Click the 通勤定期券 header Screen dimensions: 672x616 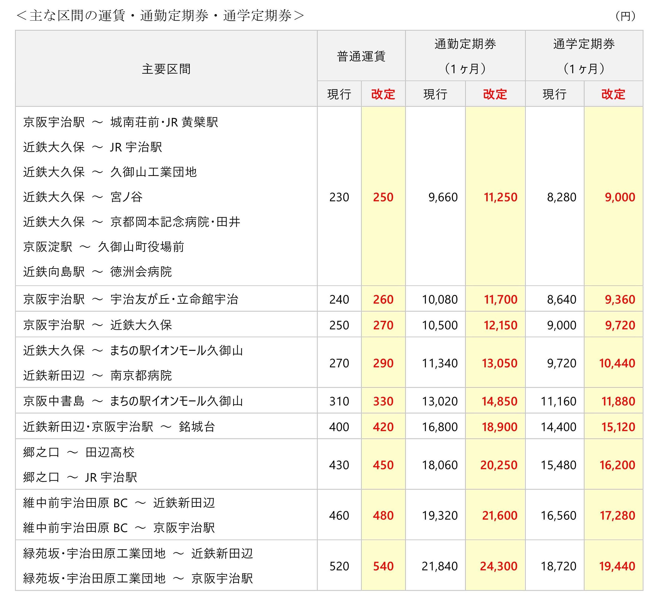(465, 44)
